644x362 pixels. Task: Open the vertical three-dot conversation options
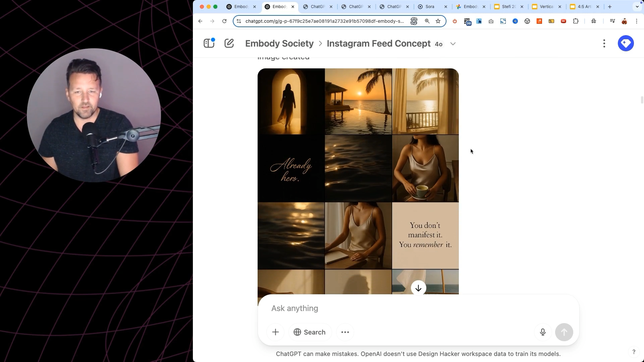[604, 44]
